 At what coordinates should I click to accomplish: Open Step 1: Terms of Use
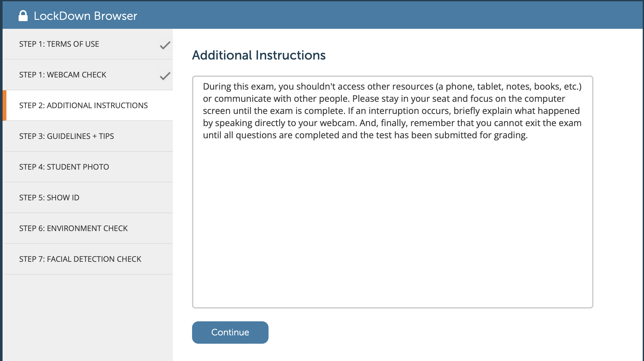(88, 44)
